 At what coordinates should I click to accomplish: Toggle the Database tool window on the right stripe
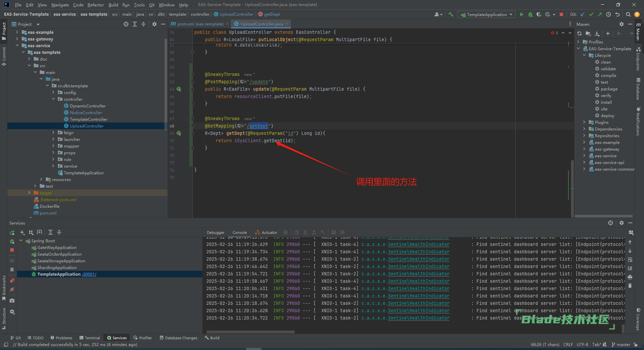point(638,89)
